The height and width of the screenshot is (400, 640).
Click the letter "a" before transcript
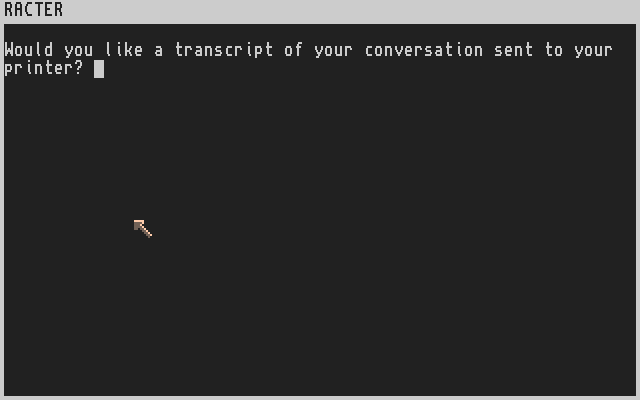(158, 51)
